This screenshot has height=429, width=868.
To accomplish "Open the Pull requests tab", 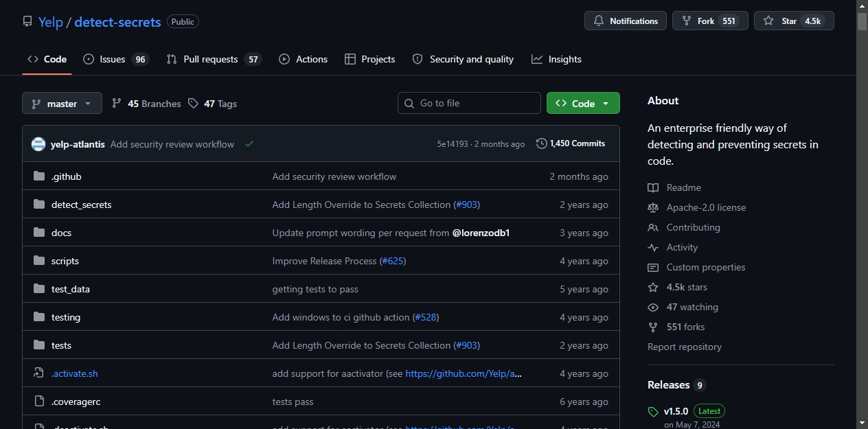I will click(x=214, y=59).
